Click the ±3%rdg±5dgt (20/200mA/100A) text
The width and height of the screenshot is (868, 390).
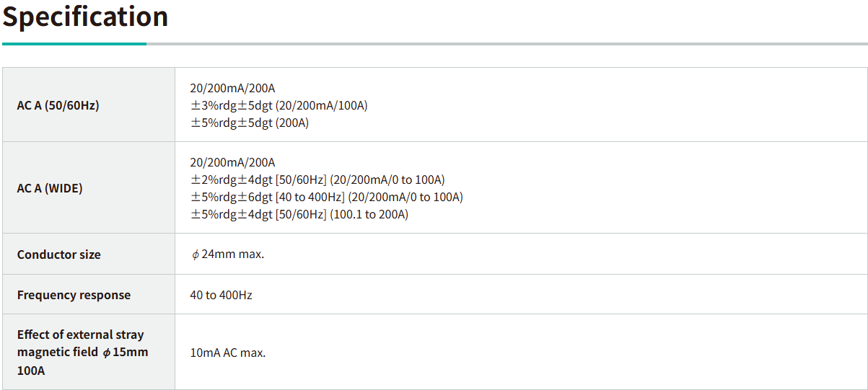pyautogui.click(x=279, y=105)
